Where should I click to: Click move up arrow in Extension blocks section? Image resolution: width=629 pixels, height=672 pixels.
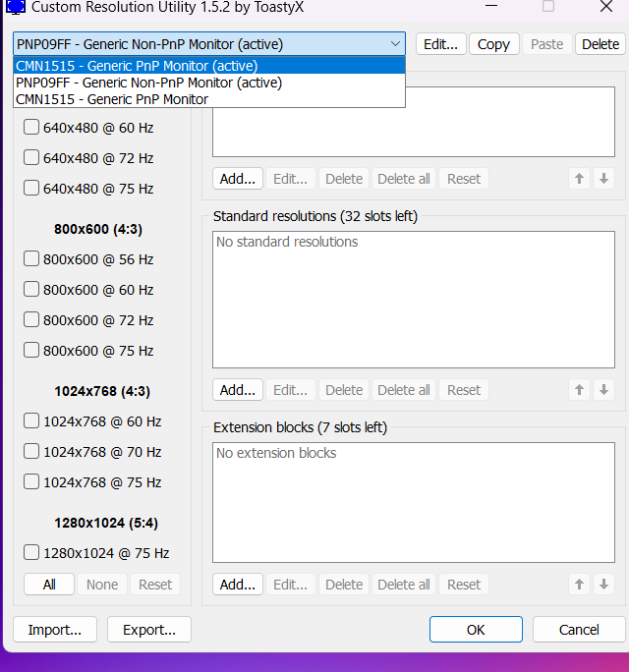[x=580, y=585]
